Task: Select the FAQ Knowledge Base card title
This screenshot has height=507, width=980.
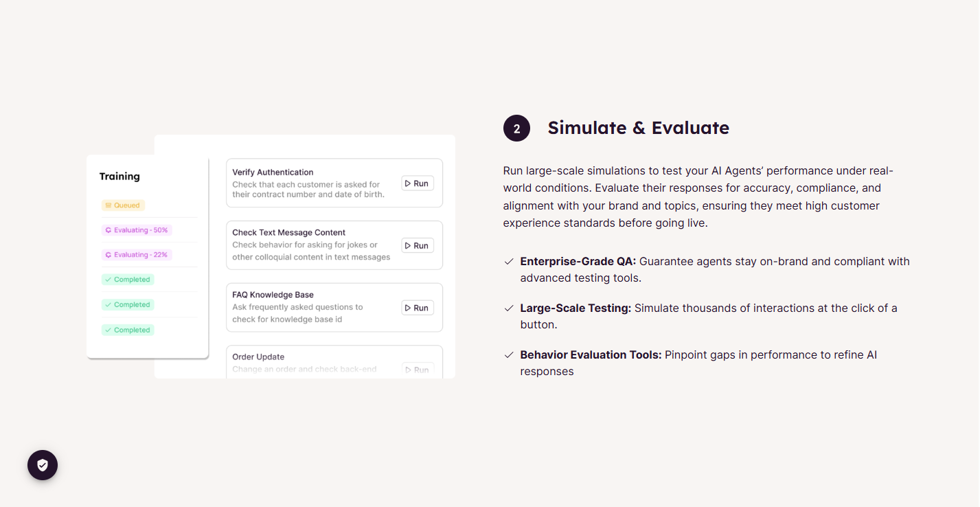Action: tap(273, 295)
